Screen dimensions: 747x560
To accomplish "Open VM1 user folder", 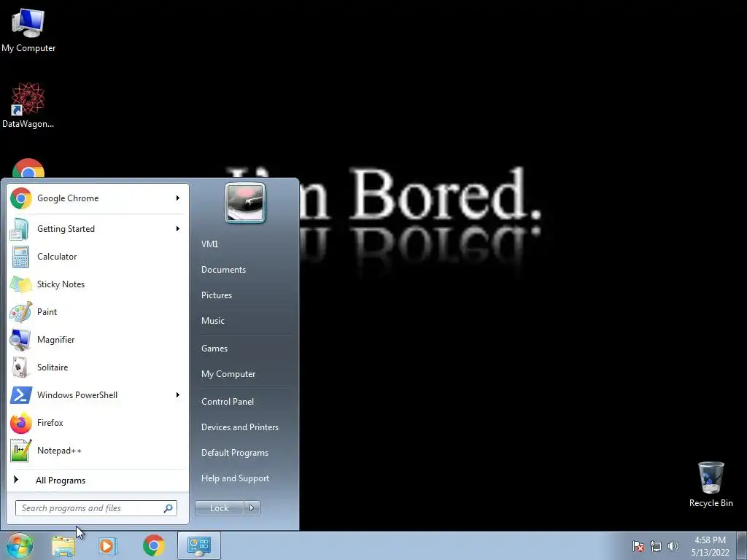I will coord(209,244).
